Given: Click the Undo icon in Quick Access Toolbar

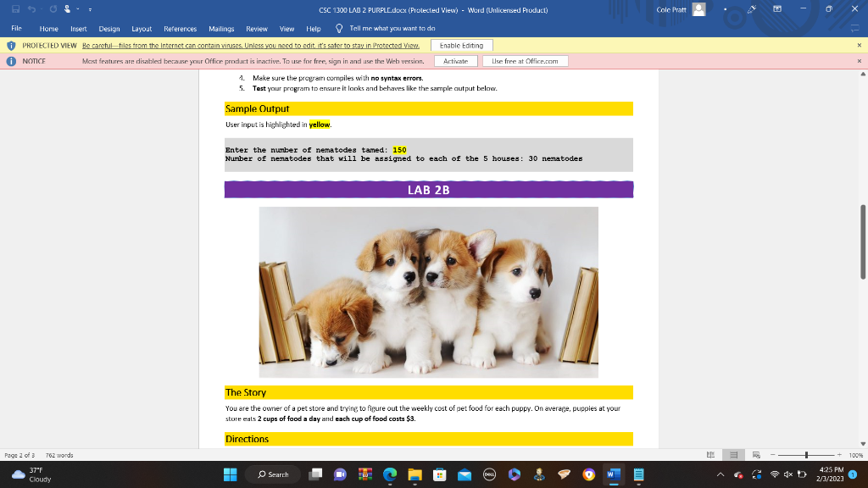Looking at the screenshot, I should point(31,8).
